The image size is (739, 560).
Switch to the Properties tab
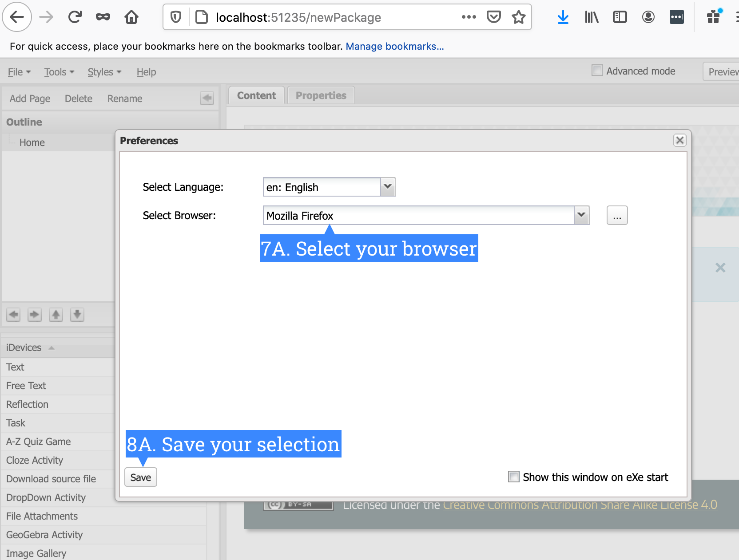(321, 95)
